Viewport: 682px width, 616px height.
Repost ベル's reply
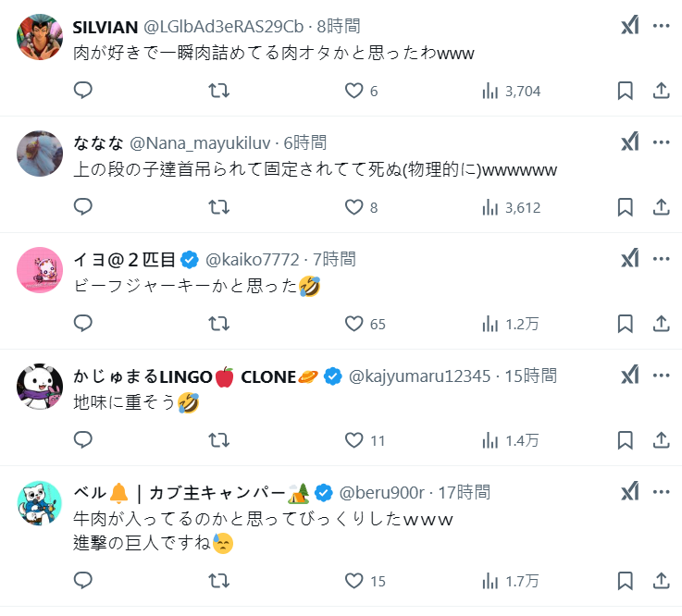click(219, 581)
